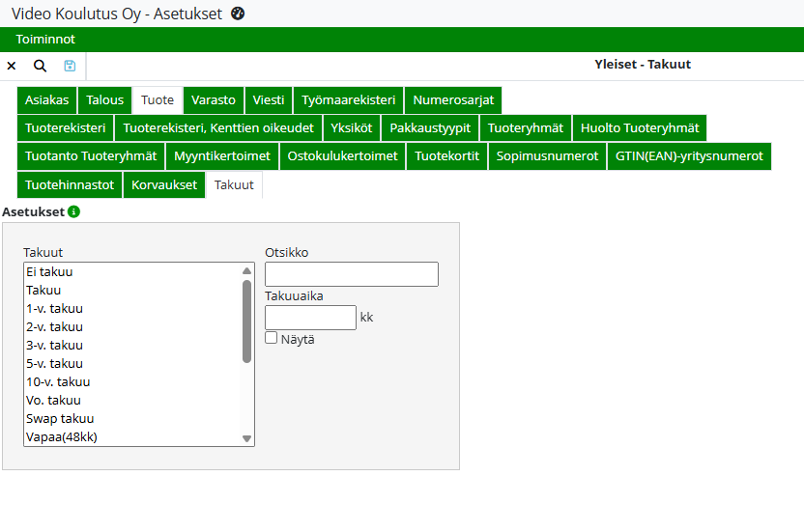The height and width of the screenshot is (532, 804).
Task: Switch to the Asiakas tab
Action: [47, 100]
